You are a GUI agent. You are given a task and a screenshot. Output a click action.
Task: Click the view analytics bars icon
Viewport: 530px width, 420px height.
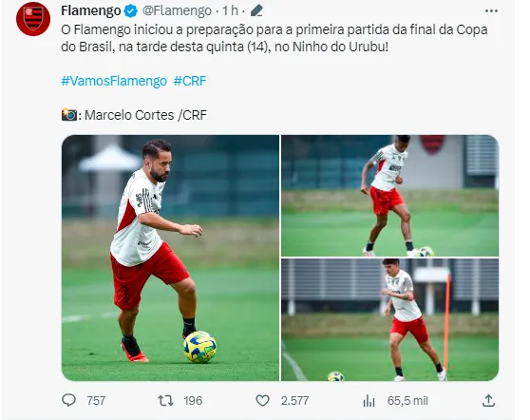click(x=369, y=401)
